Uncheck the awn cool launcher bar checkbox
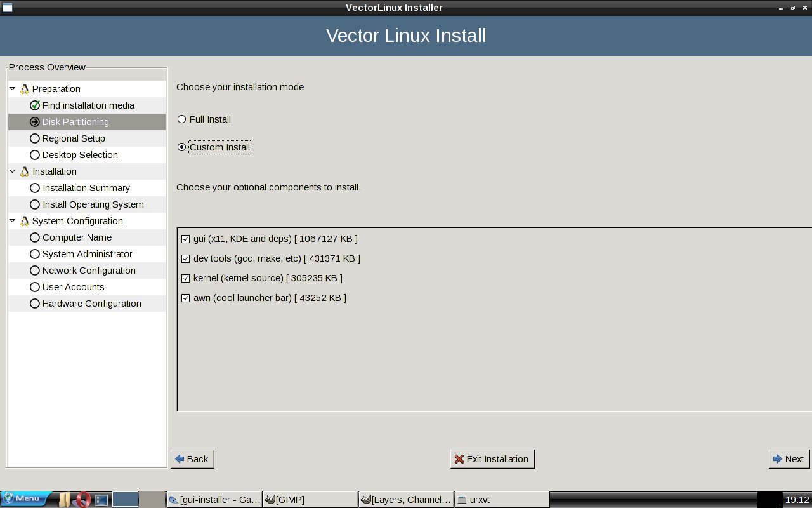Image resolution: width=812 pixels, height=508 pixels. tap(186, 298)
